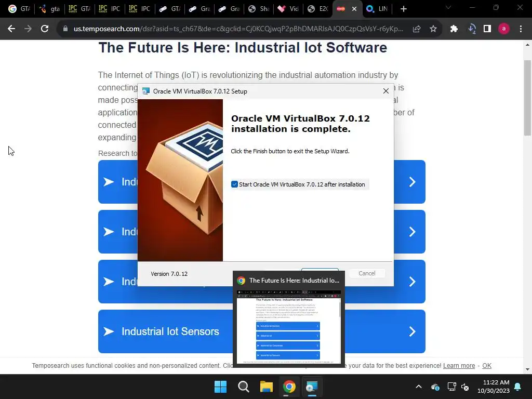The height and width of the screenshot is (399, 532).
Task: Open a new tab with plus button
Action: tap(403, 9)
